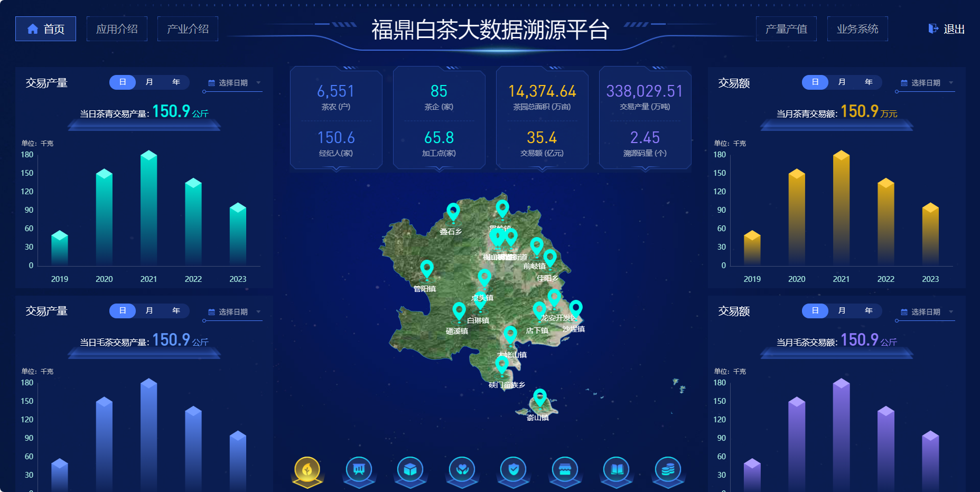Switch top-left 交易产量 chart to 月 view

click(x=150, y=82)
